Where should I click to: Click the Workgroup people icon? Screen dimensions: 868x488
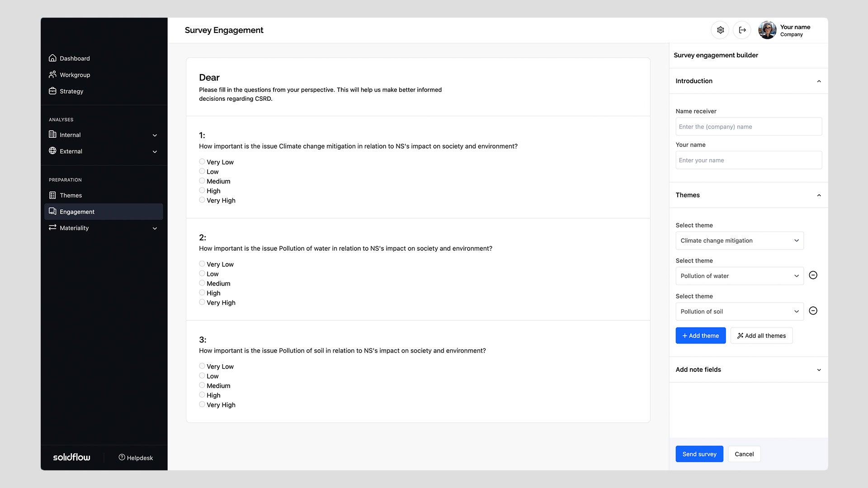point(52,75)
